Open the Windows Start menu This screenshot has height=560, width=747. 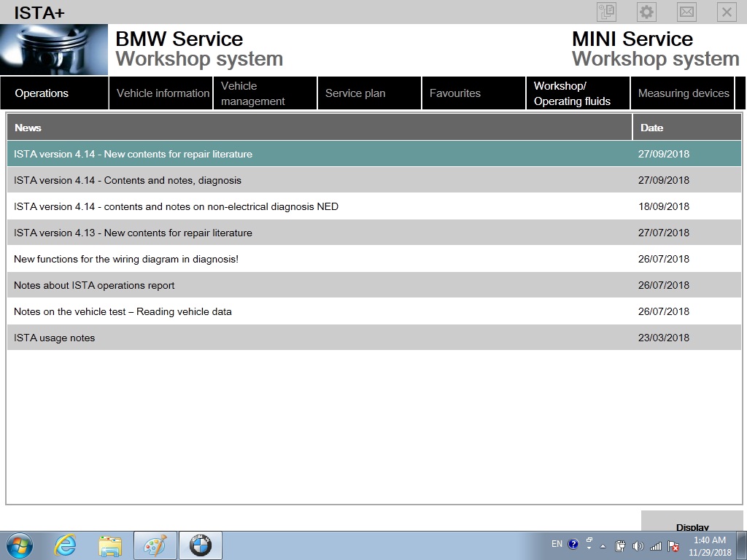click(20, 545)
